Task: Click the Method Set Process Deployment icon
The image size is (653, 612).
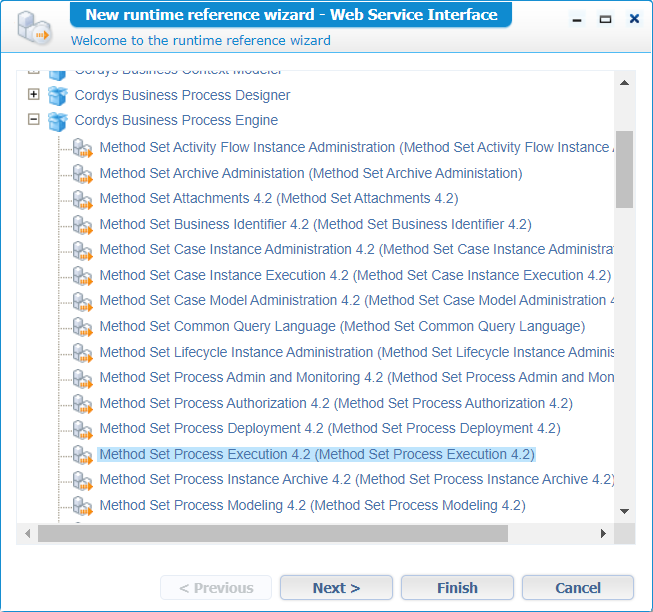Action: pyautogui.click(x=82, y=429)
